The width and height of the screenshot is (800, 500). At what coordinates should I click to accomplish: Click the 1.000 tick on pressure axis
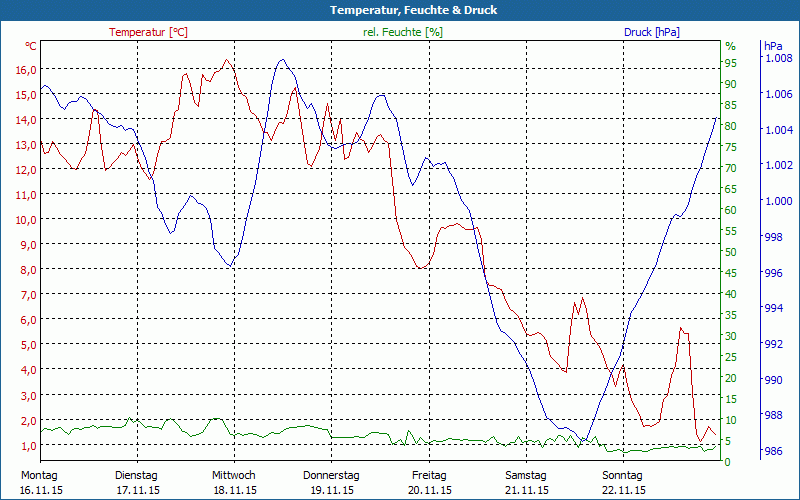click(778, 200)
